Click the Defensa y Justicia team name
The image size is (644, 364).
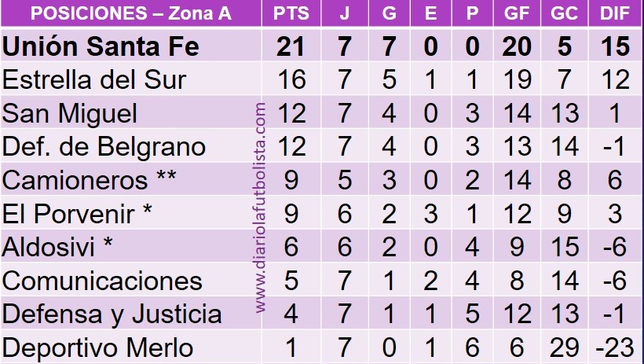[x=112, y=314]
